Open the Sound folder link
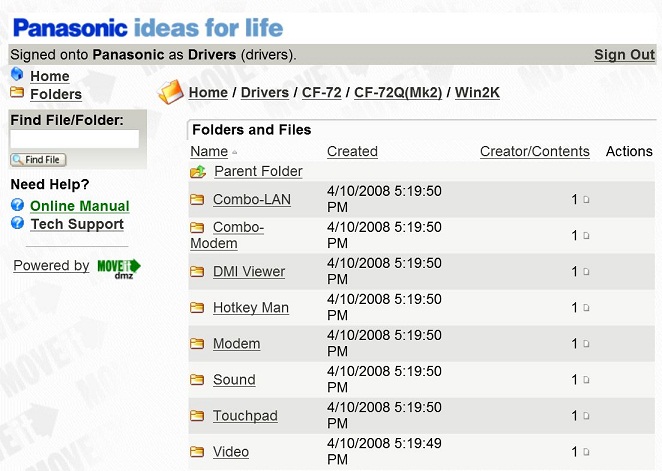 (234, 379)
